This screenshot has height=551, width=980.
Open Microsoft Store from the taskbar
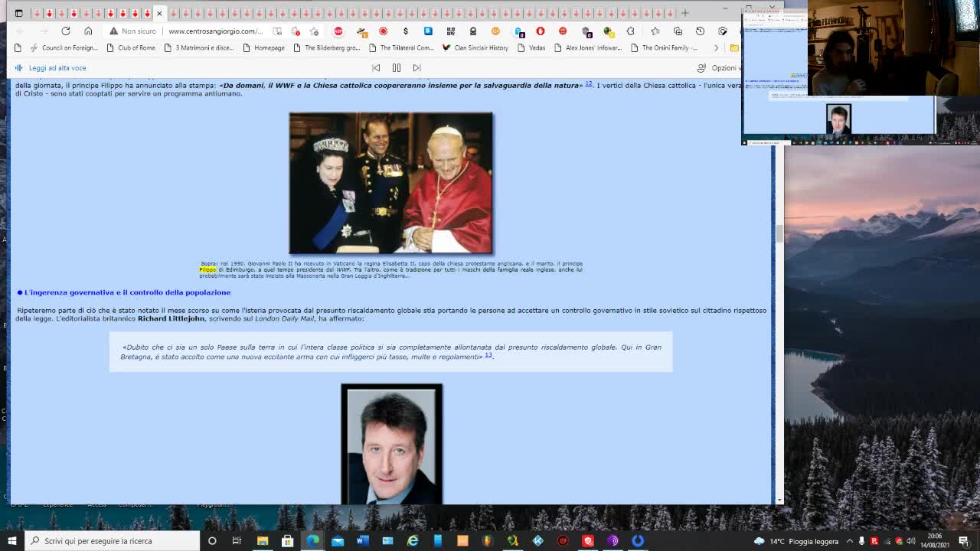pyautogui.click(x=288, y=541)
